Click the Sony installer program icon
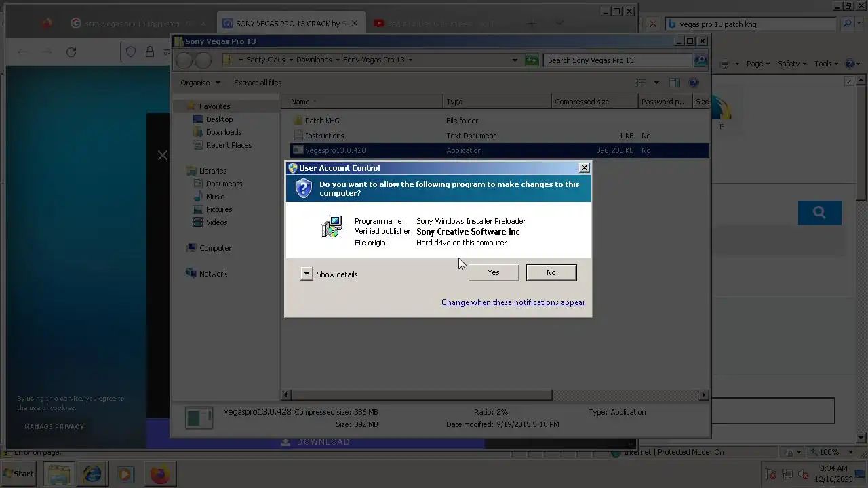This screenshot has height=488, width=868. [332, 226]
